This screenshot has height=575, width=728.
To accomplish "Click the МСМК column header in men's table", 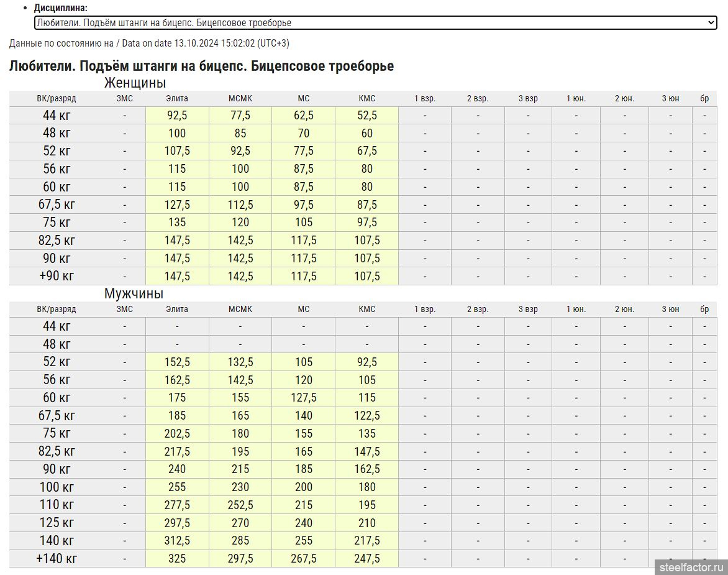I will (x=240, y=309).
